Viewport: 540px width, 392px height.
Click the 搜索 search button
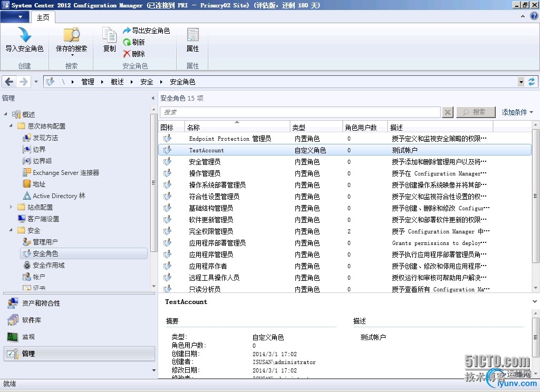tap(476, 112)
